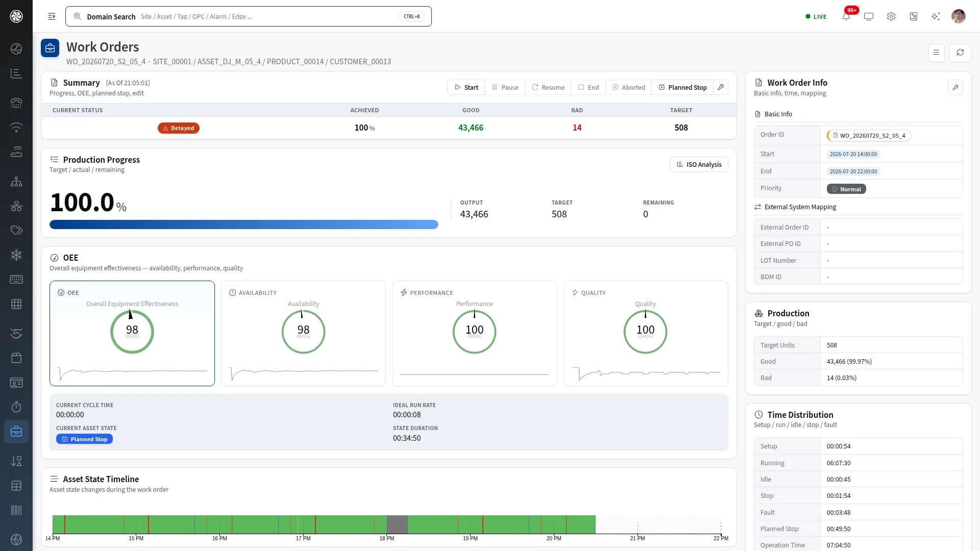Select the Quality gauge card

646,333
